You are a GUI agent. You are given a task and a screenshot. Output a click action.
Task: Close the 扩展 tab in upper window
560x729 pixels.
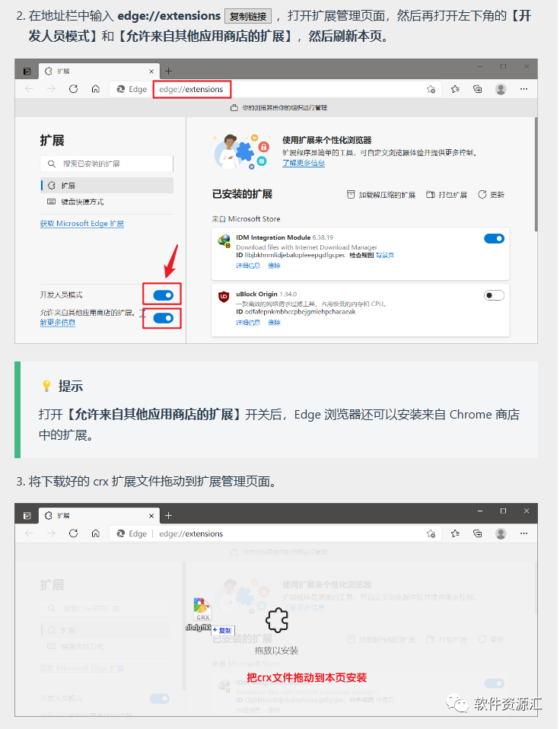151,71
